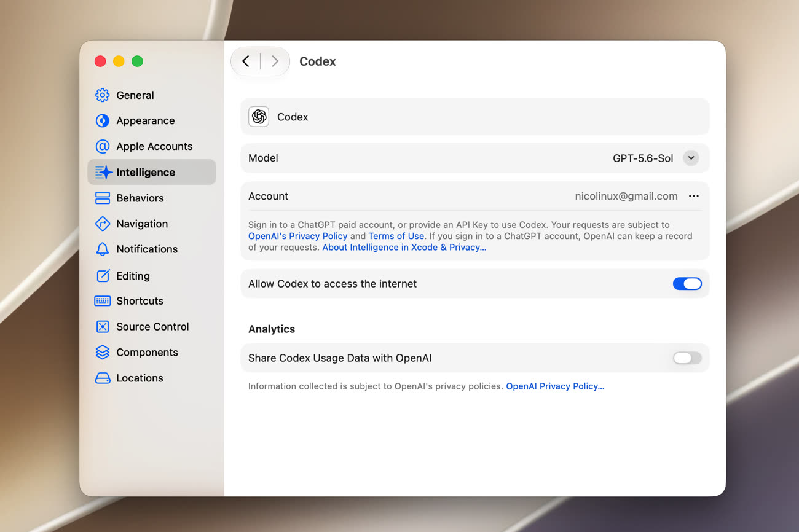This screenshot has width=799, height=532.
Task: Click the Analytics section heading
Action: click(272, 329)
